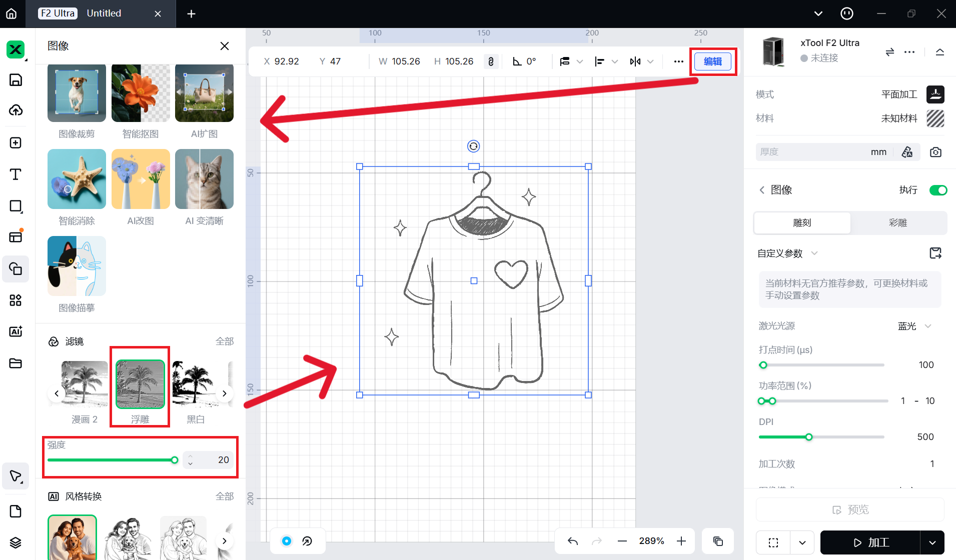The width and height of the screenshot is (956, 560).
Task: Click the zoom in plus icon
Action: pos(681,541)
